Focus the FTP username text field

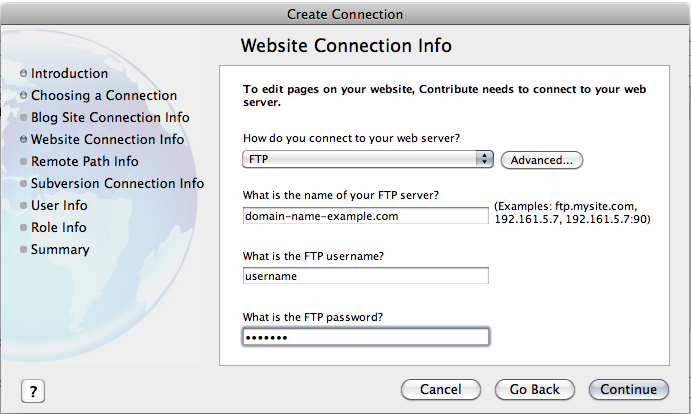click(x=365, y=276)
